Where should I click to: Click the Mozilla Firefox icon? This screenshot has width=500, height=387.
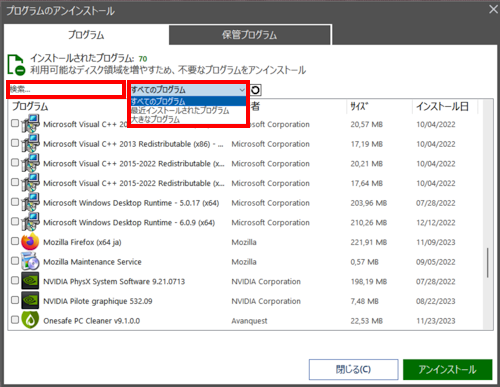30,242
